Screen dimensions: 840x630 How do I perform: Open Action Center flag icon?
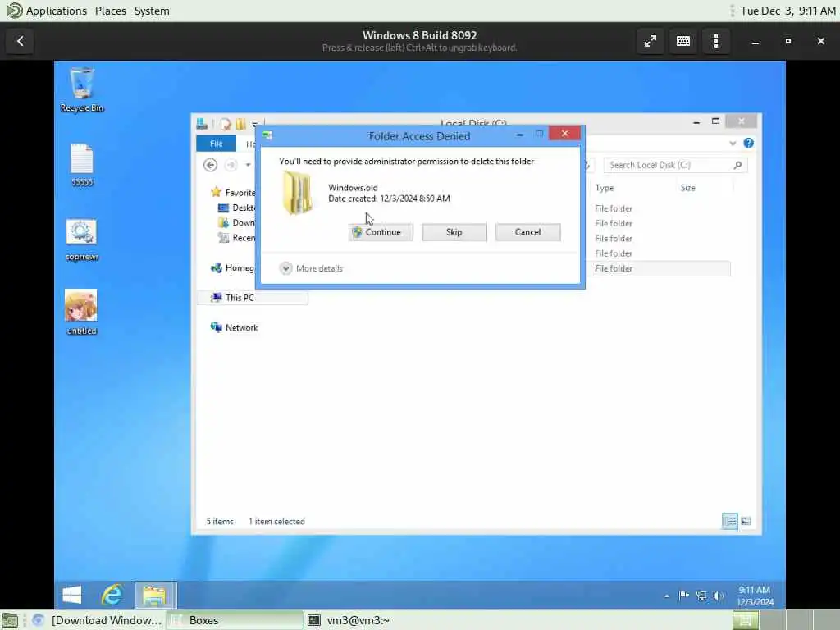point(684,596)
